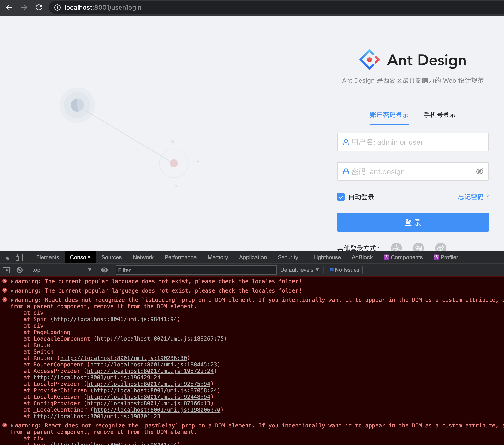The width and height of the screenshot is (504, 445).
Task: Open stack link umi.js:198701:23
Action: point(97,416)
